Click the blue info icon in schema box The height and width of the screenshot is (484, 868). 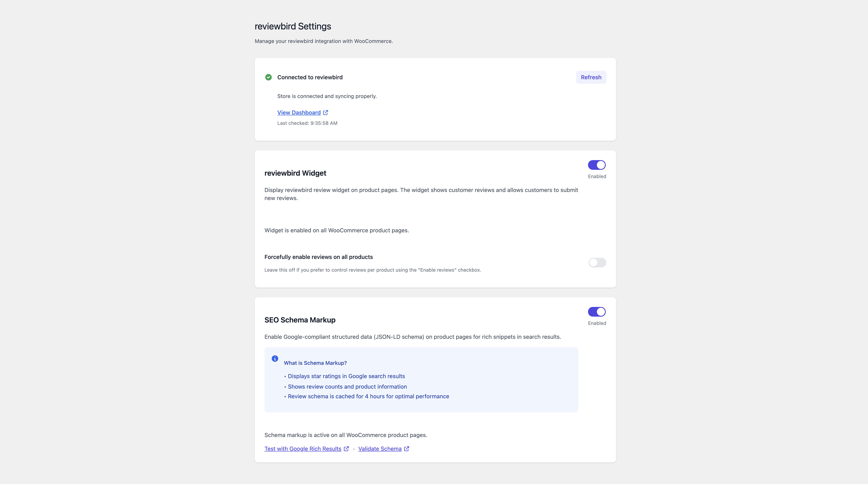tap(275, 359)
